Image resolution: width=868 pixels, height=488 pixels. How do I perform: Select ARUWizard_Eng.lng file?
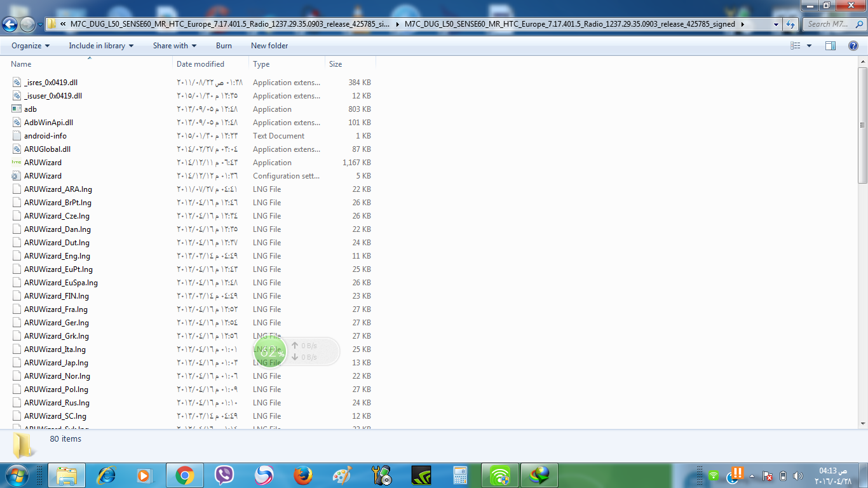pos(57,256)
